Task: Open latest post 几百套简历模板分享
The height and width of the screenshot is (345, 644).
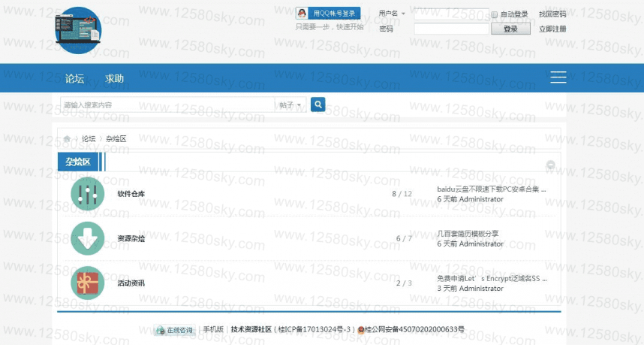Action: 468,234
